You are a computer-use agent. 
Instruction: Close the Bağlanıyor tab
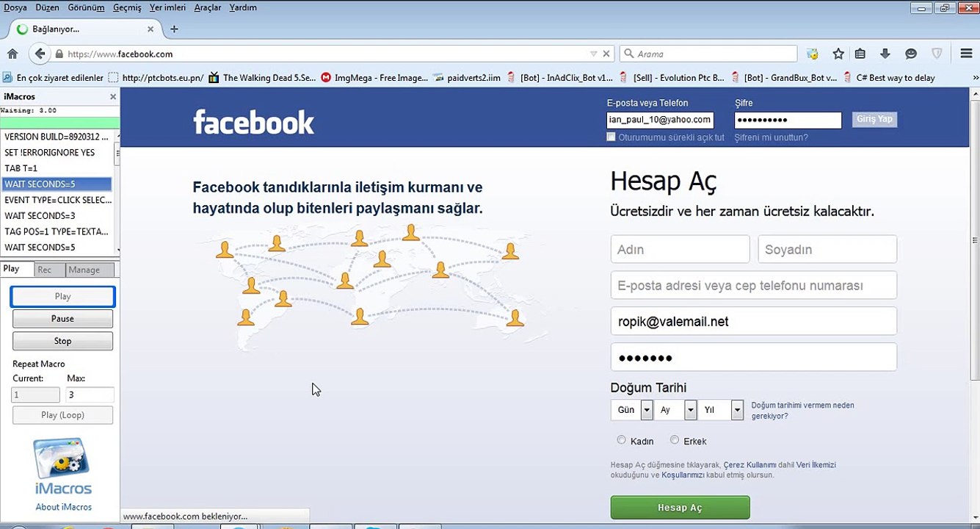coord(150,29)
